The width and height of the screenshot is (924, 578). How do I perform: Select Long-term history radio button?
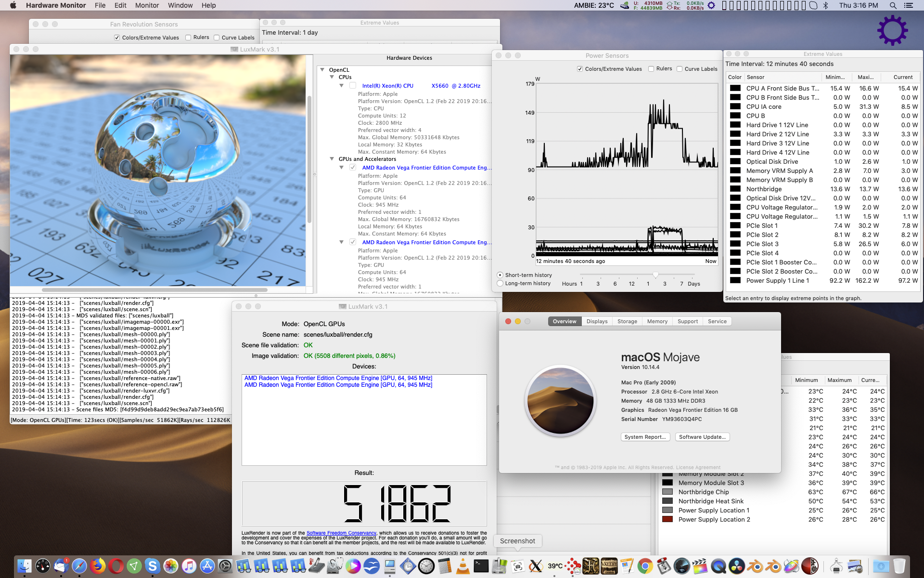tap(500, 283)
